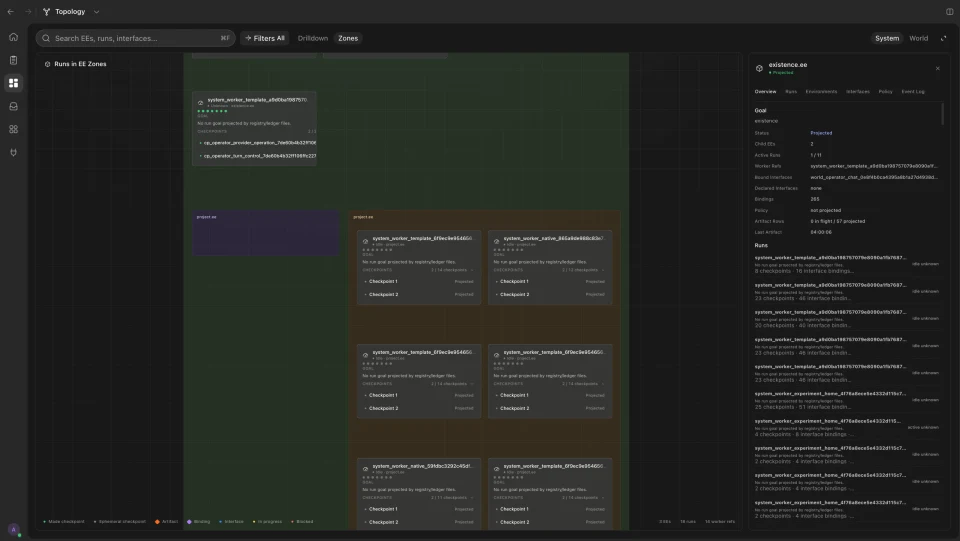Open run with 25 checkpoints, 51 interface bindings
The image size is (960, 541).
click(846, 400)
